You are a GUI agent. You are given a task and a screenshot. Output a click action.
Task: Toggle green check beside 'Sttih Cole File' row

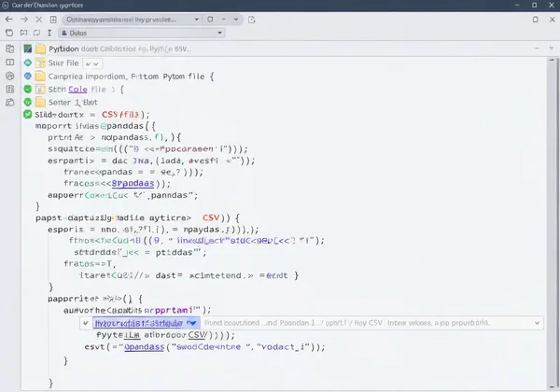pos(28,89)
